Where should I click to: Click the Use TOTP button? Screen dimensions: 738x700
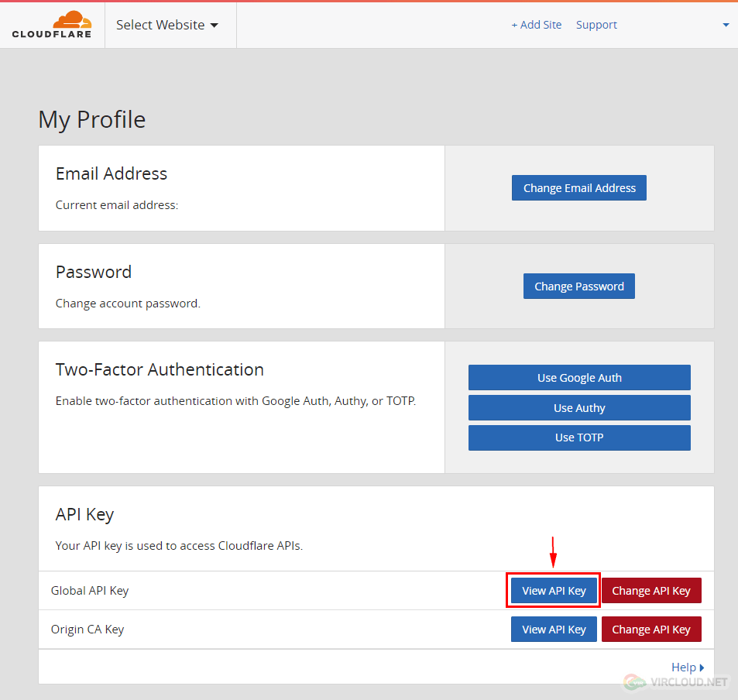click(579, 437)
